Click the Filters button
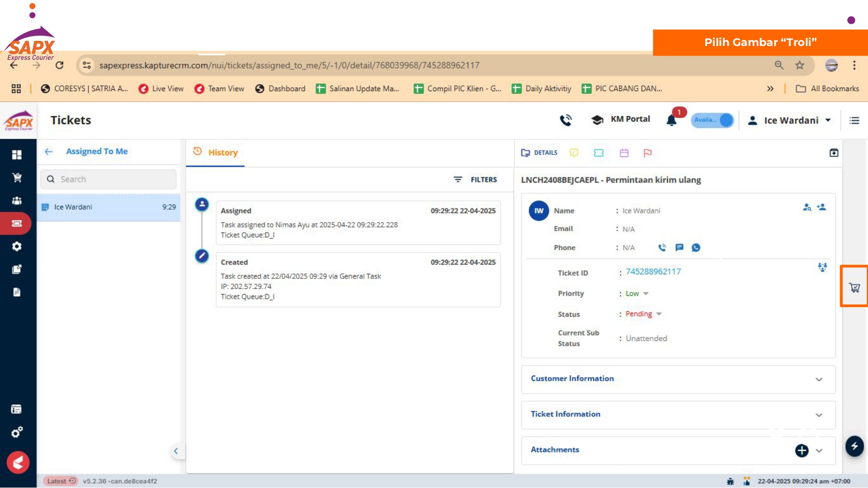Viewport: 868px width, 488px height. pos(475,179)
